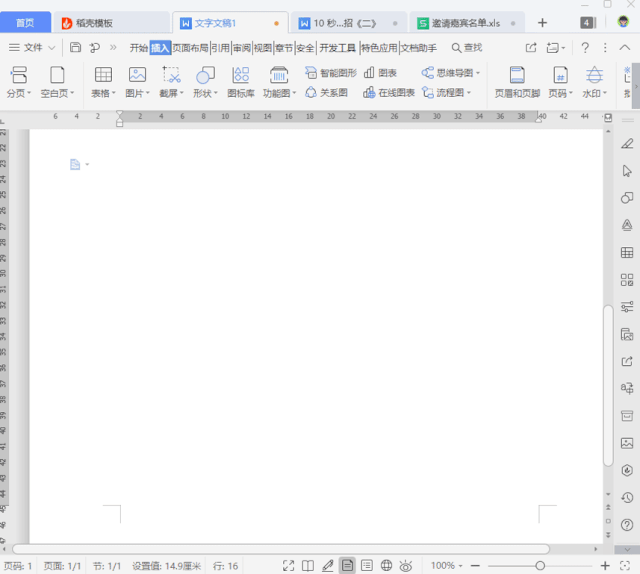Switch to web layout view globe icon
The width and height of the screenshot is (640, 574).
point(387,566)
